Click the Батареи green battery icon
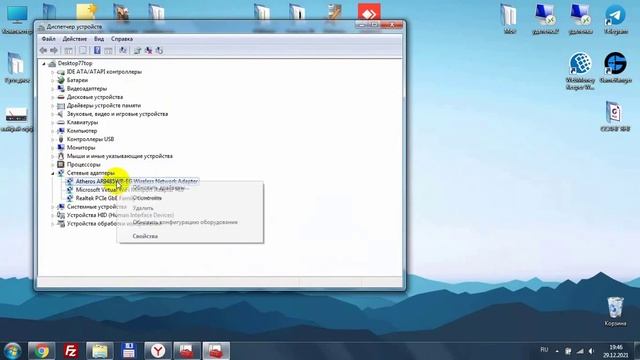The width and height of the screenshot is (640, 360). tap(61, 80)
